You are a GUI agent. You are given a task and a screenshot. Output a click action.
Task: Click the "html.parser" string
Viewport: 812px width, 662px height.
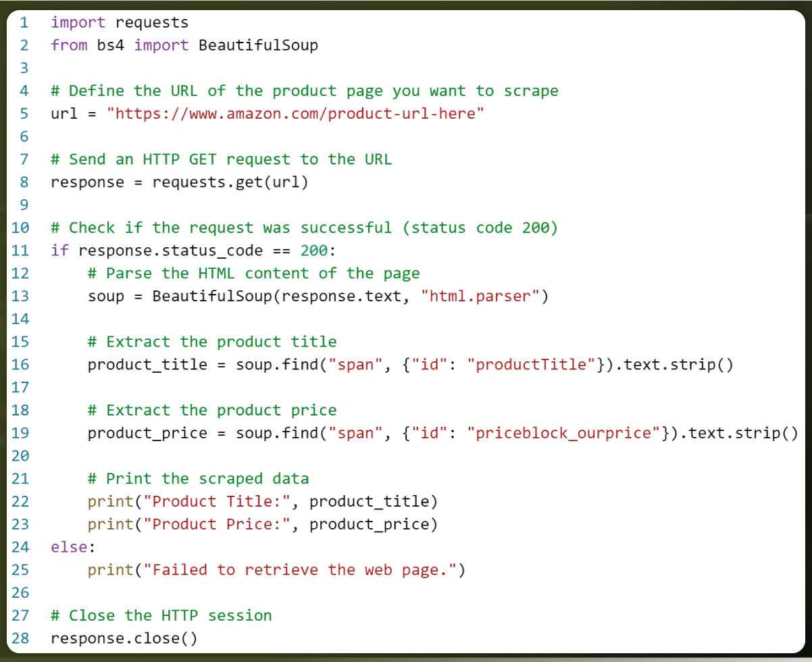tap(484, 297)
